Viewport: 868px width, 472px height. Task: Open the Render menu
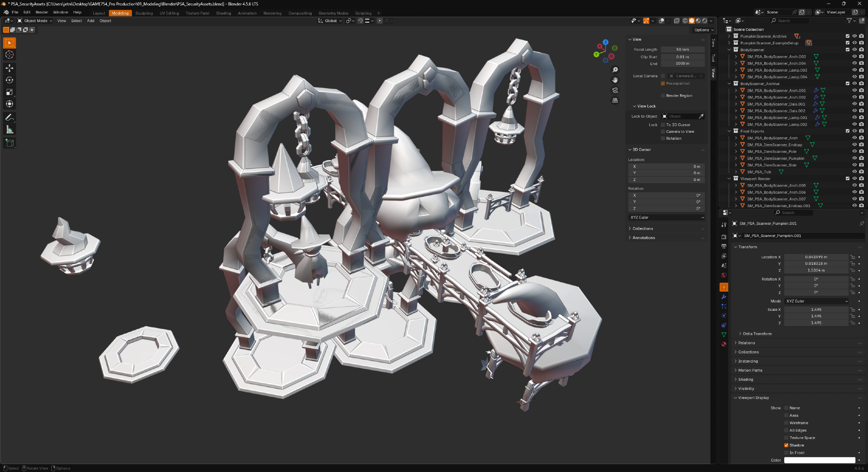pos(42,12)
